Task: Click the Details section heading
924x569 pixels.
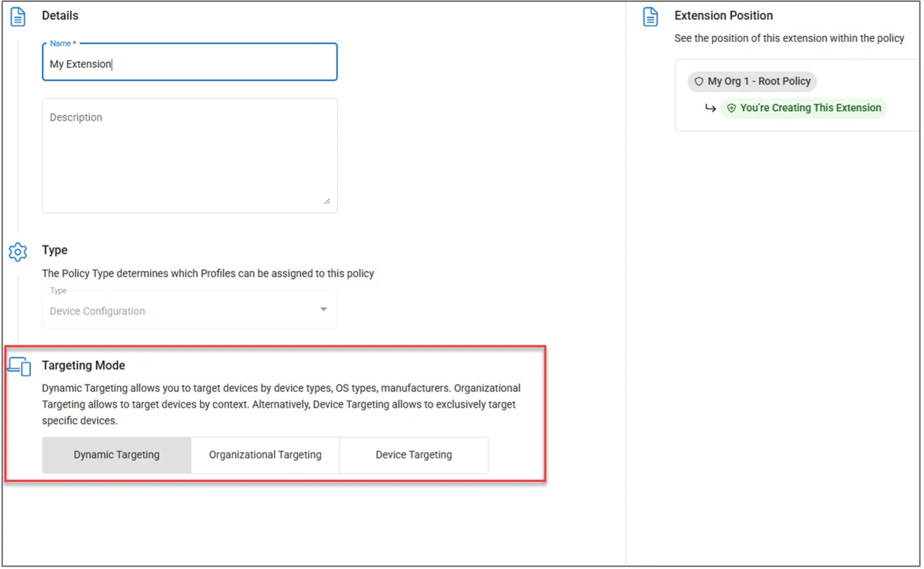Action: 60,15
